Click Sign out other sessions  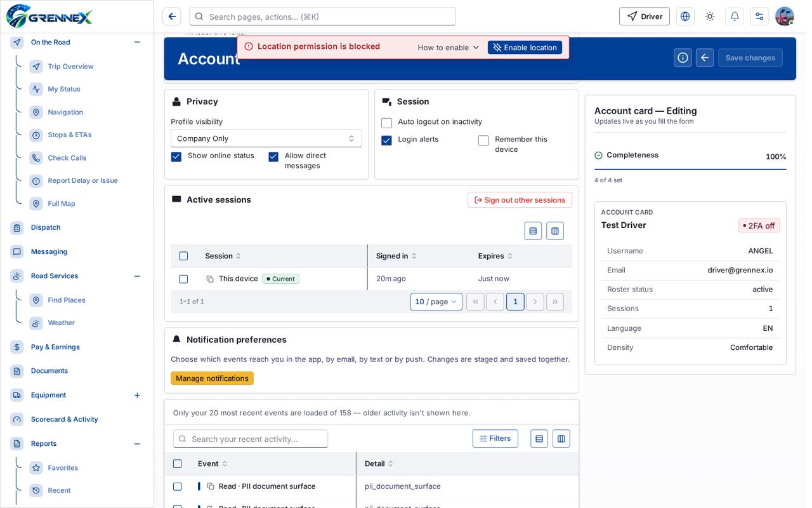click(520, 200)
